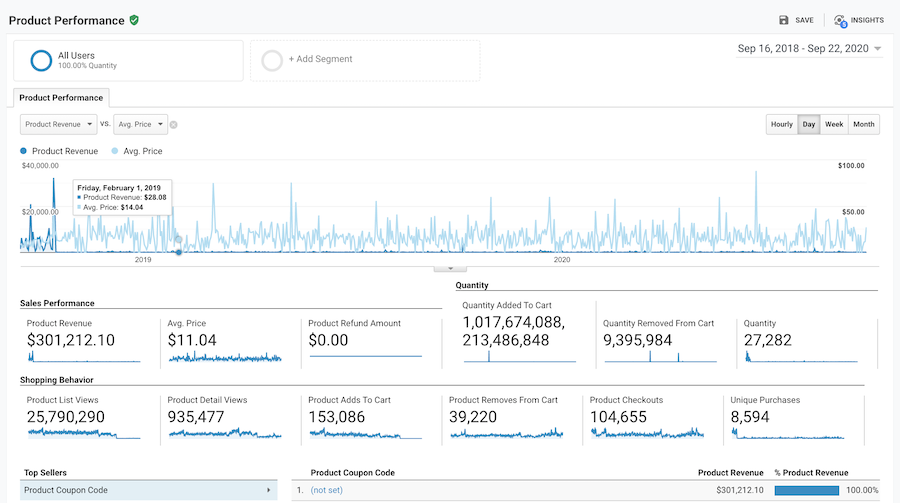Image resolution: width=900 pixels, height=503 pixels.
Task: Click the 100.00% revenue progress bar
Action: click(x=806, y=490)
